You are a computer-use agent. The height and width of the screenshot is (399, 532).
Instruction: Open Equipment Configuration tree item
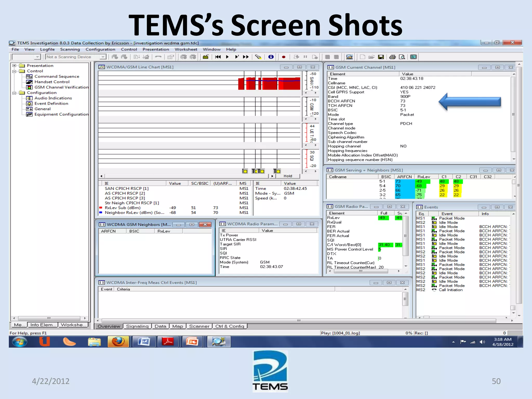coord(61,114)
